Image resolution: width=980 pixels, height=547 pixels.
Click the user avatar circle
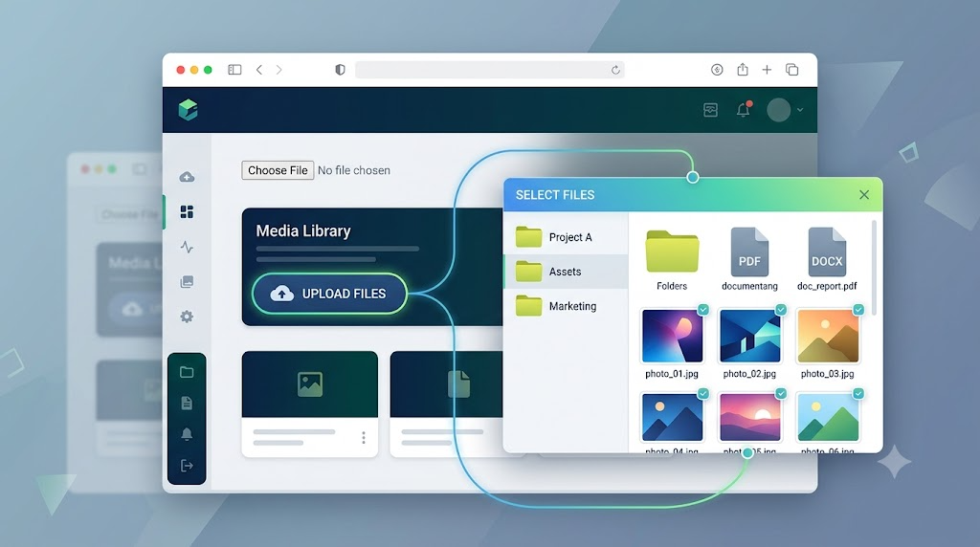tap(779, 110)
